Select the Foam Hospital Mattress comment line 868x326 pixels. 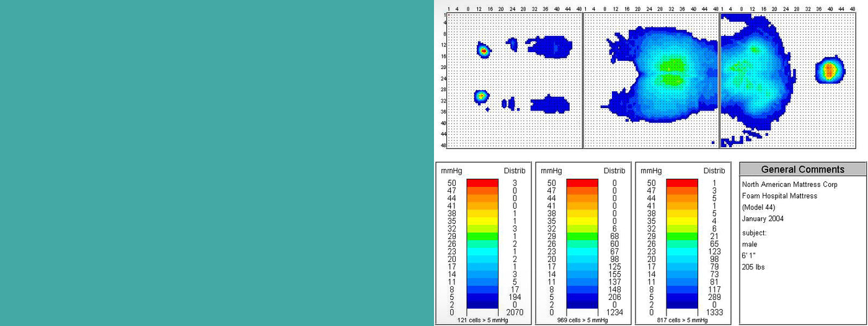[x=779, y=196]
